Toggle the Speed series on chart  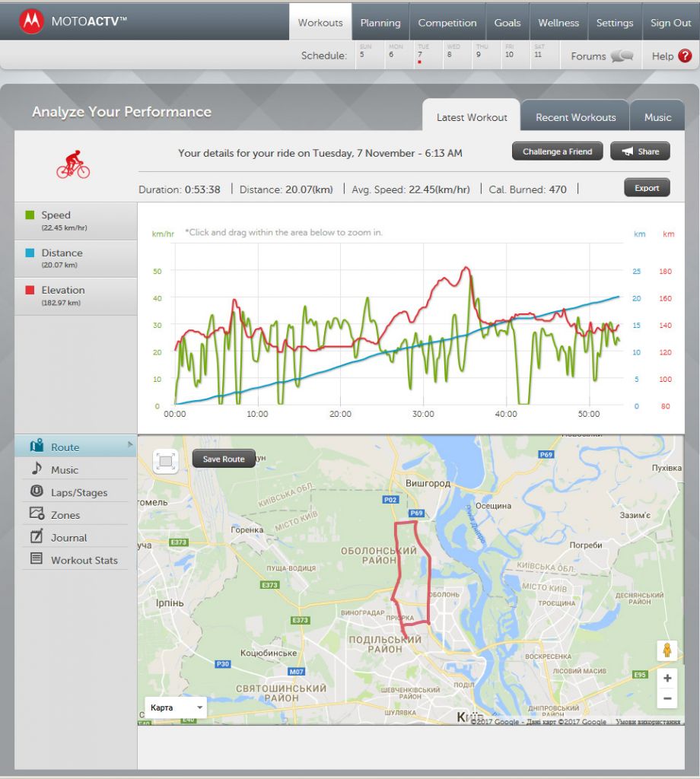56,215
